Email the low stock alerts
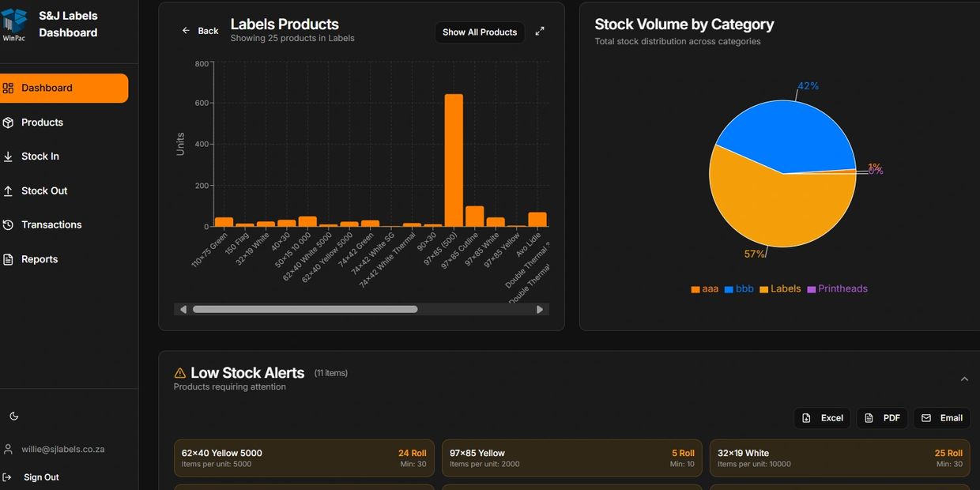 click(942, 418)
